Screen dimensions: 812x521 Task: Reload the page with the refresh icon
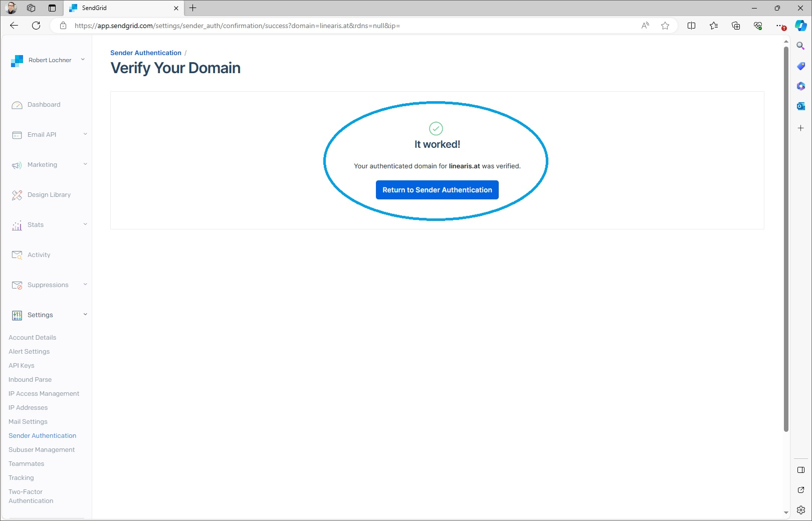36,26
